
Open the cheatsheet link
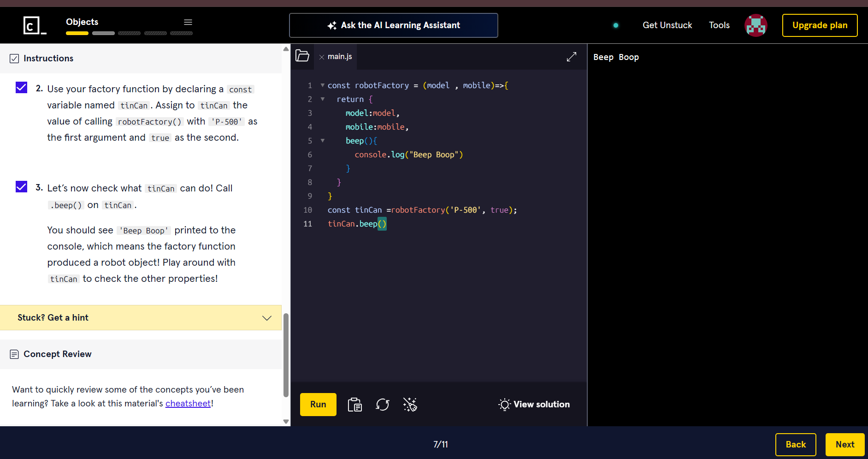point(188,404)
